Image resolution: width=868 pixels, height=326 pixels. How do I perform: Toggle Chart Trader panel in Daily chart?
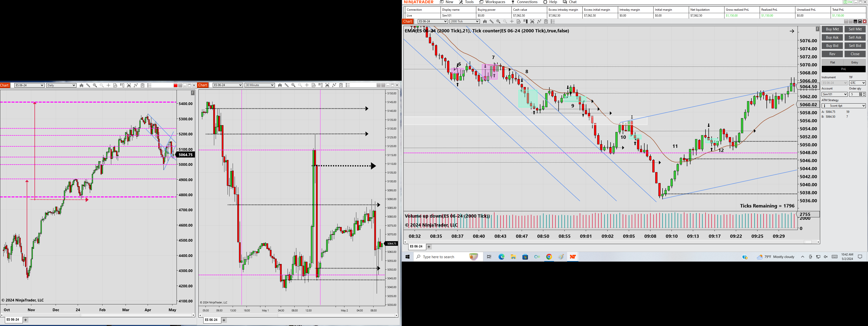122,85
